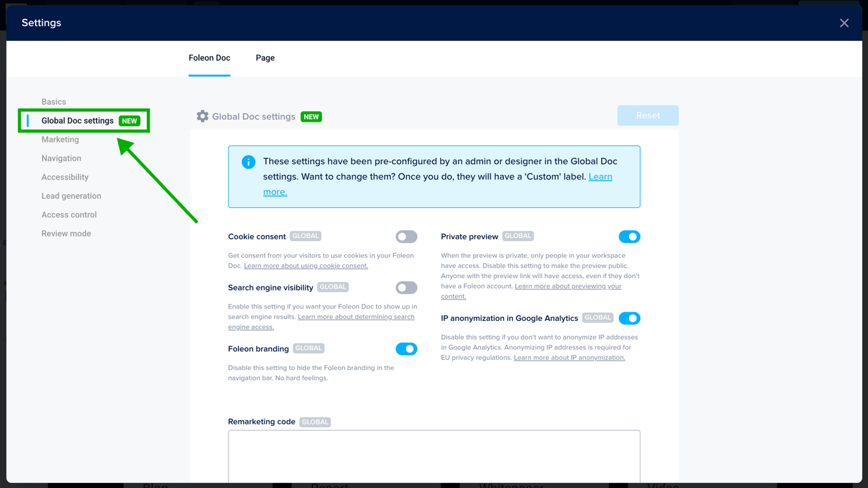The width and height of the screenshot is (868, 488).
Task: Click the GLOBAL badge next to Foleon branding
Action: tap(308, 349)
